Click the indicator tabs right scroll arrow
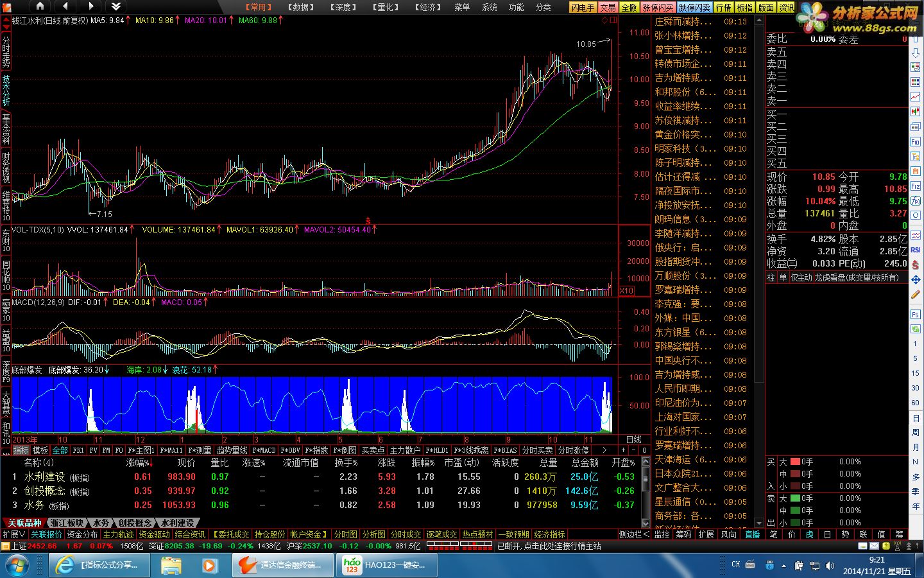Image resolution: width=924 pixels, height=578 pixels. [x=603, y=450]
